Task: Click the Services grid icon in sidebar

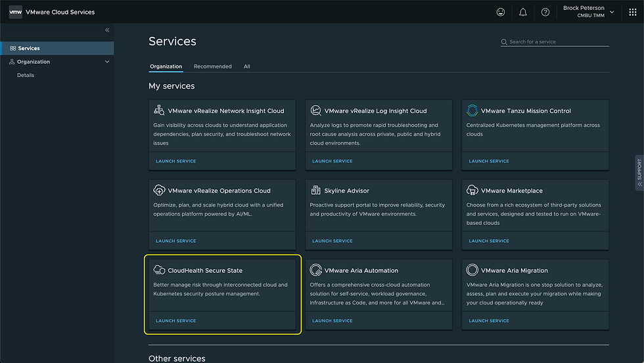Action: point(12,48)
